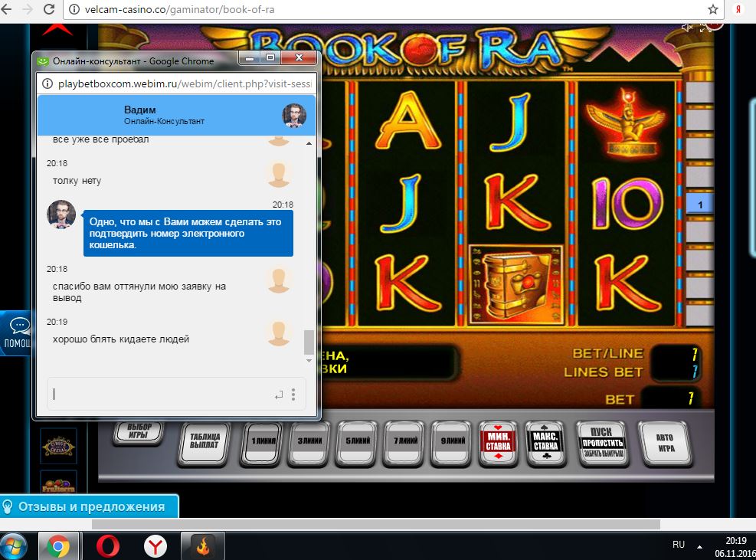Open the Fruiterra game thumbnail in sidebar
756x560 pixels.
click(58, 483)
